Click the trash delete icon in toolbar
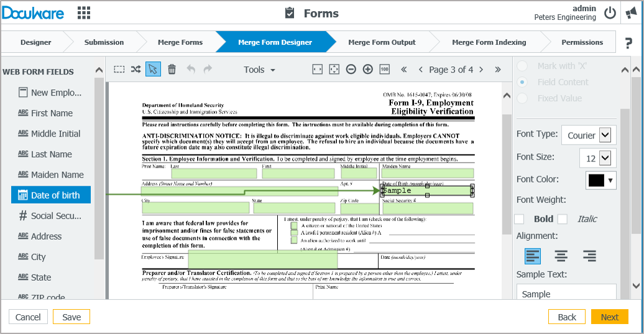The image size is (644, 334). point(172,70)
